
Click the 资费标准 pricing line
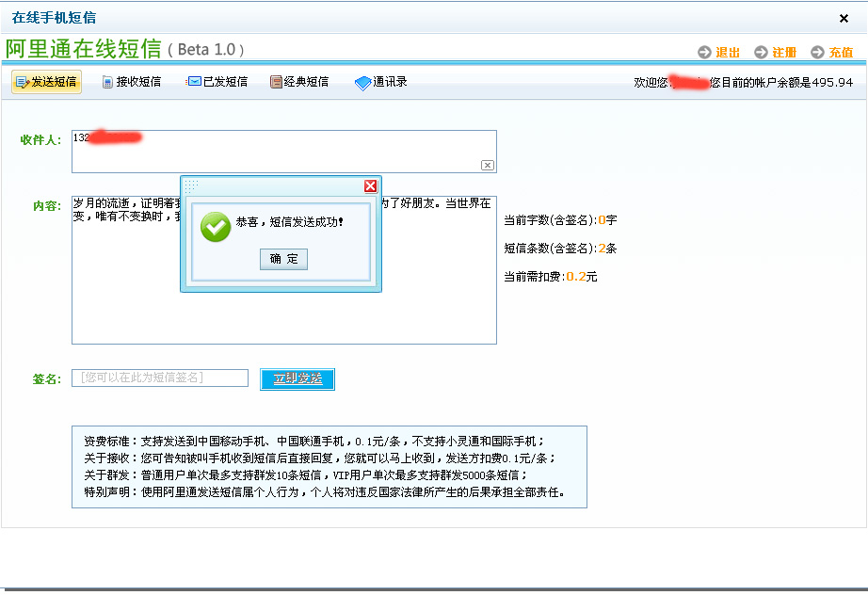coord(314,442)
